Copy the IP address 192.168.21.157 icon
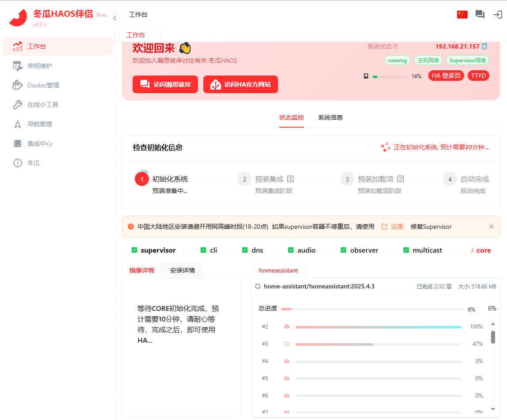Viewport: 507px width, 420px height. coord(484,46)
